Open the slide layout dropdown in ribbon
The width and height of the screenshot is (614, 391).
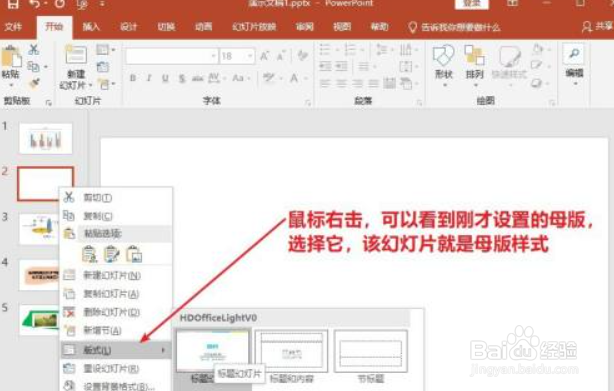click(105, 50)
